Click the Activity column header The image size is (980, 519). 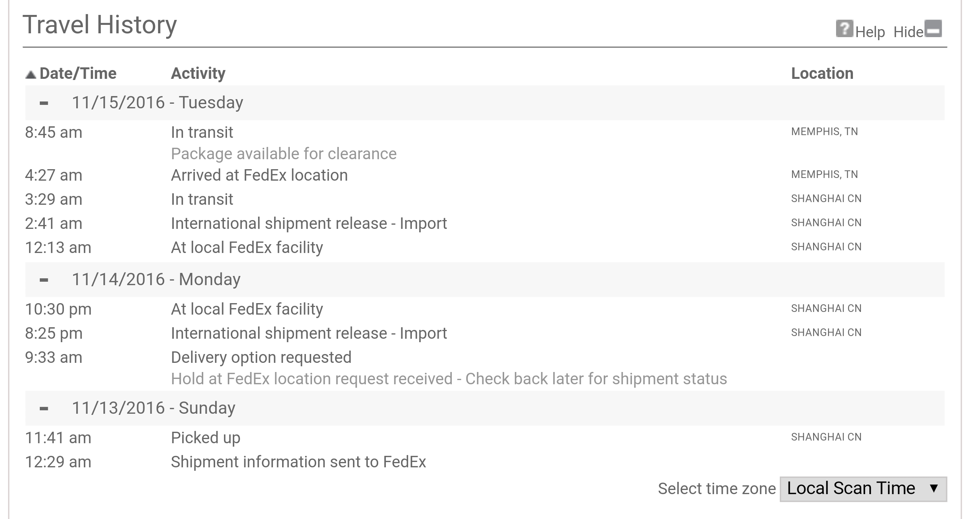click(198, 73)
